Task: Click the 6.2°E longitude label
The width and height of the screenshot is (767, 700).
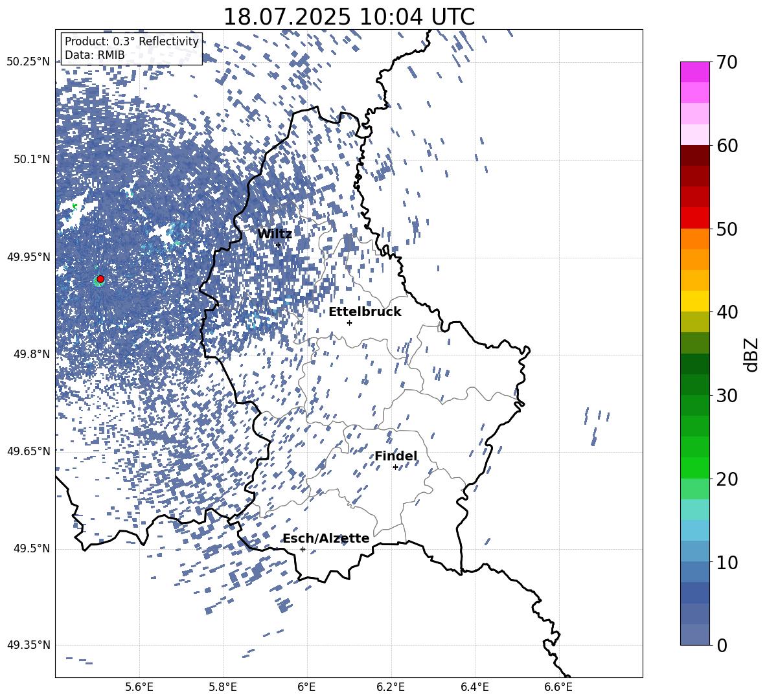Action: 391,687
